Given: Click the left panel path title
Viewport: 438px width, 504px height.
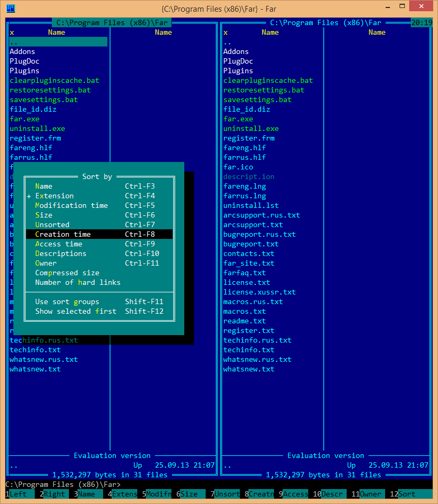Looking at the screenshot, I should click(112, 22).
